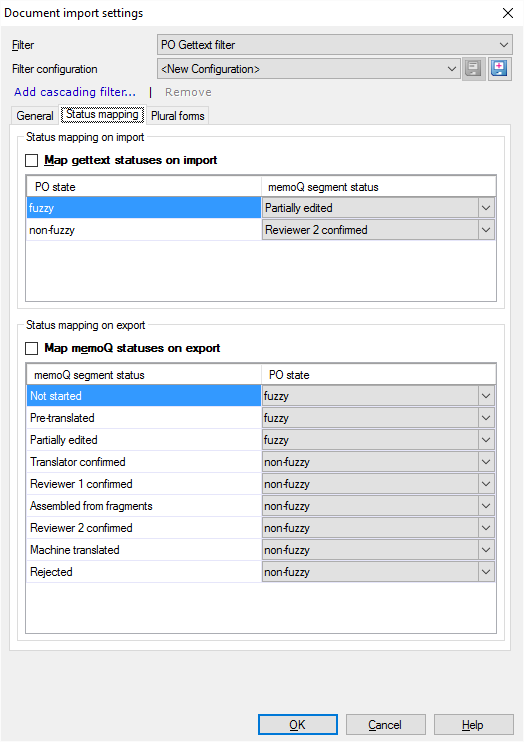The width and height of the screenshot is (524, 742).
Task: Click the save filter configuration icon
Action: point(473,69)
